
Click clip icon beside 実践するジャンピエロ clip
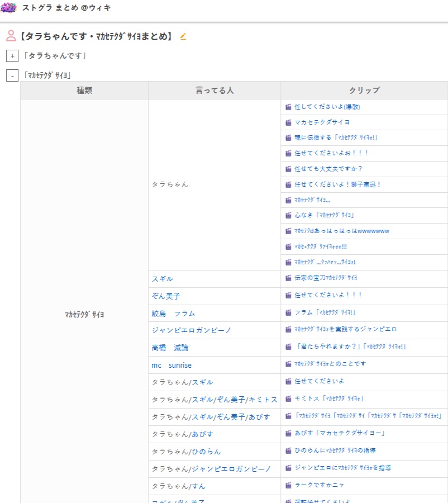click(288, 329)
